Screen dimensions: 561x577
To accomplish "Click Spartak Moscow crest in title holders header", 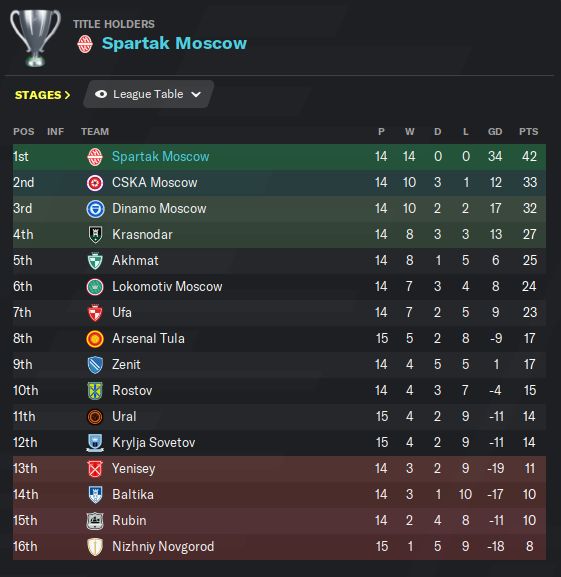I will pos(85,44).
